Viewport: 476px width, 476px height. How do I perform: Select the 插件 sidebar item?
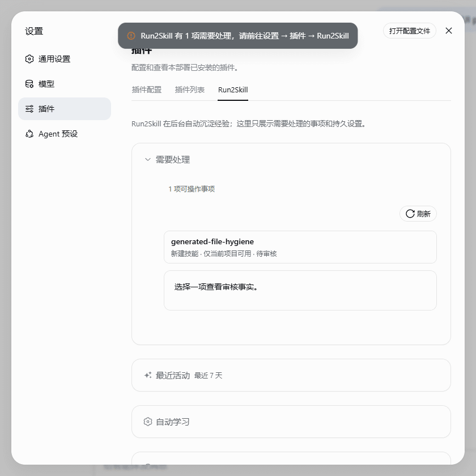tap(65, 109)
